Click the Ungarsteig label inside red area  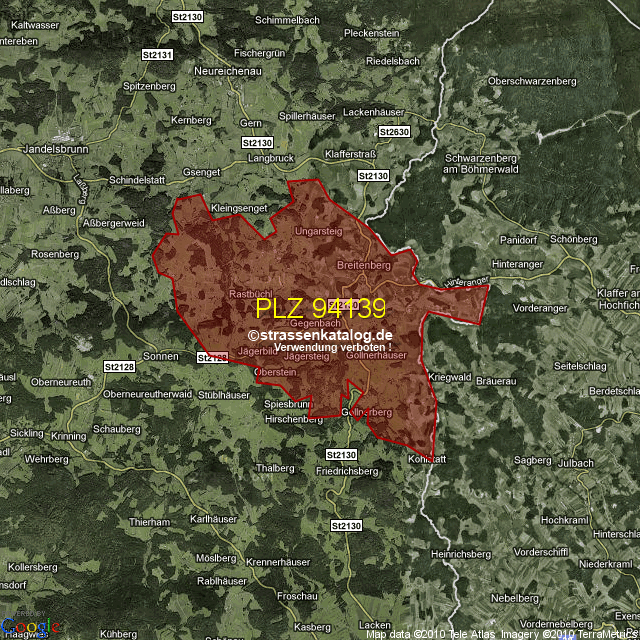click(319, 232)
